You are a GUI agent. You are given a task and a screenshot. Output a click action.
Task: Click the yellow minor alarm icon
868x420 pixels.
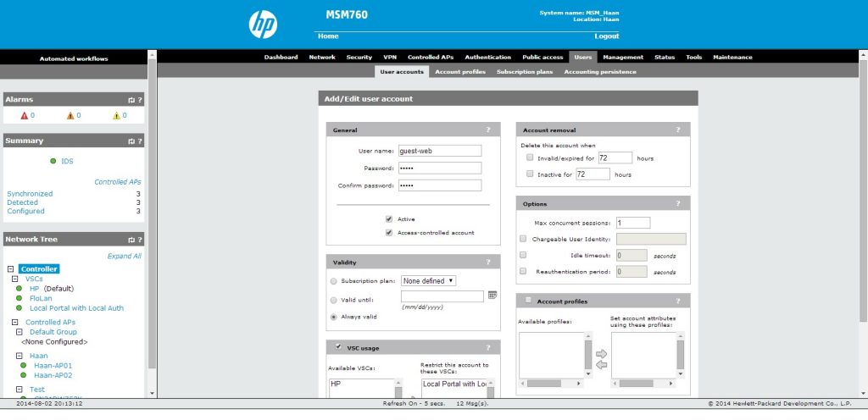[x=116, y=115]
